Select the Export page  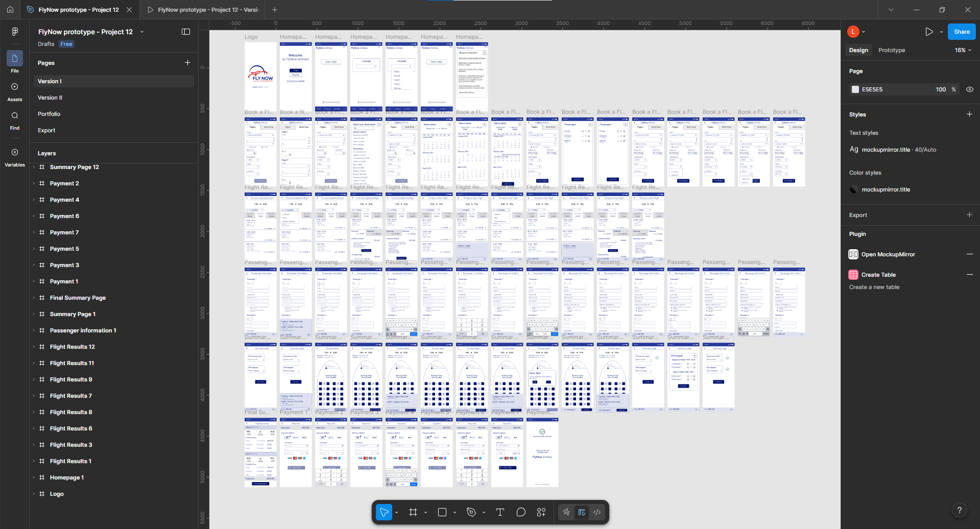click(114, 130)
